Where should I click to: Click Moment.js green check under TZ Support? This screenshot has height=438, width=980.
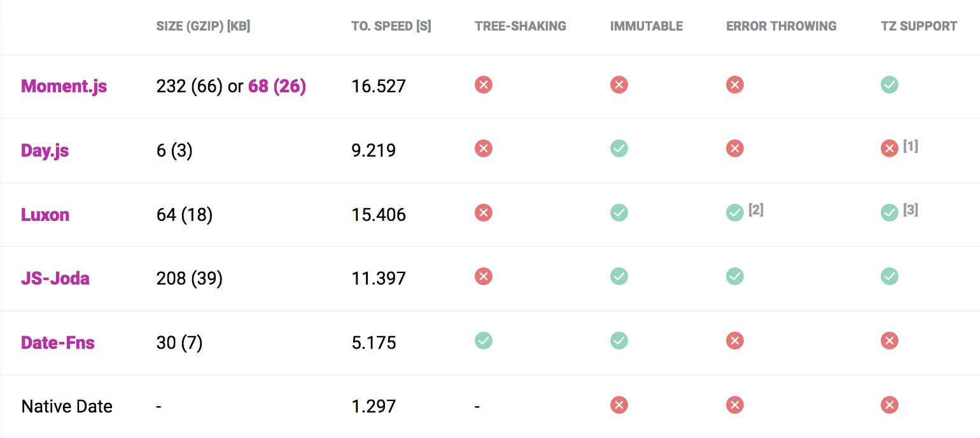click(x=890, y=85)
